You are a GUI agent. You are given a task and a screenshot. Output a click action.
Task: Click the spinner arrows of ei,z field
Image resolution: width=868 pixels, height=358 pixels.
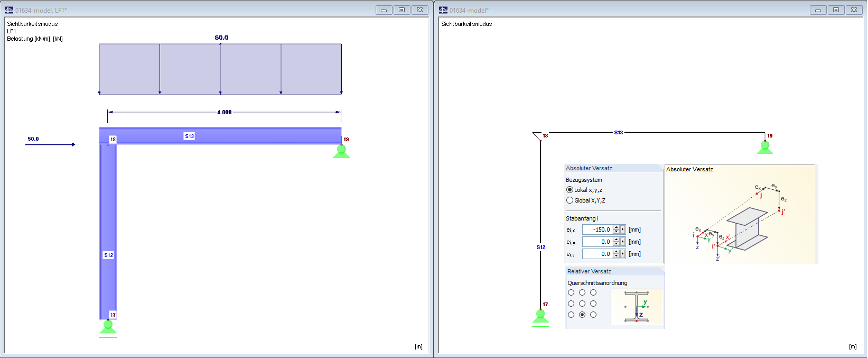tap(616, 254)
